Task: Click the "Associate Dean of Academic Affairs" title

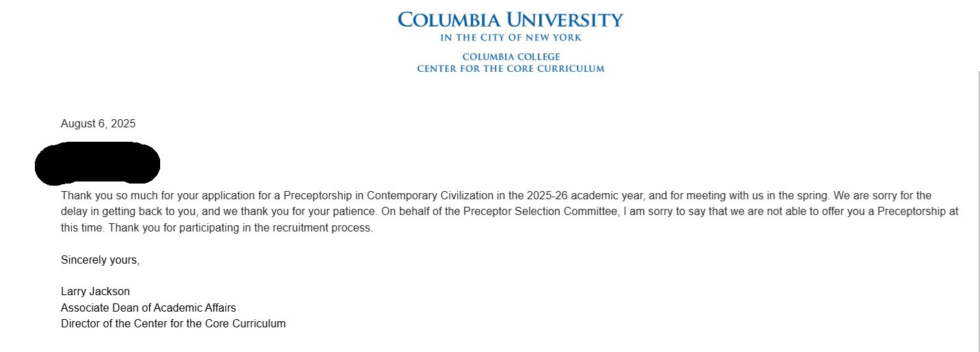Action: pos(148,307)
